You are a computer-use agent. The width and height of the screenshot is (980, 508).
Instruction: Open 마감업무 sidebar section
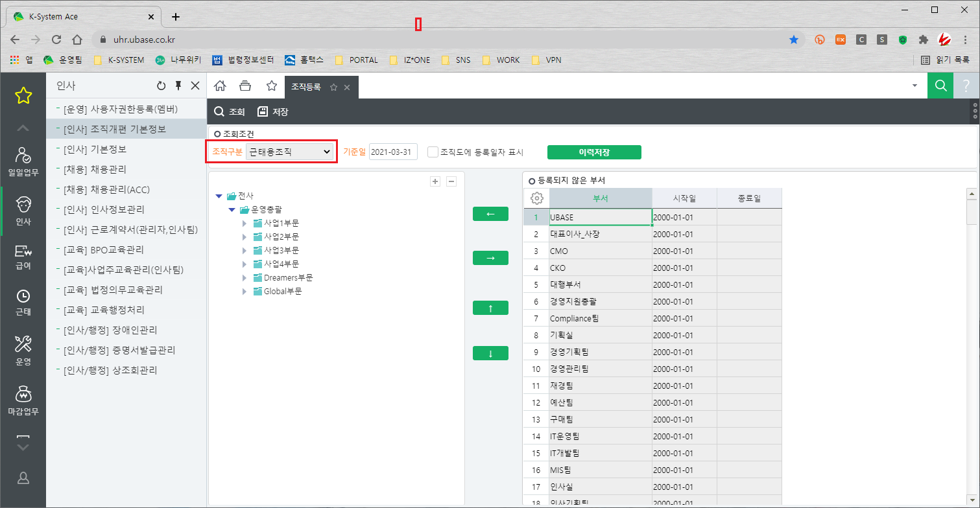23,400
